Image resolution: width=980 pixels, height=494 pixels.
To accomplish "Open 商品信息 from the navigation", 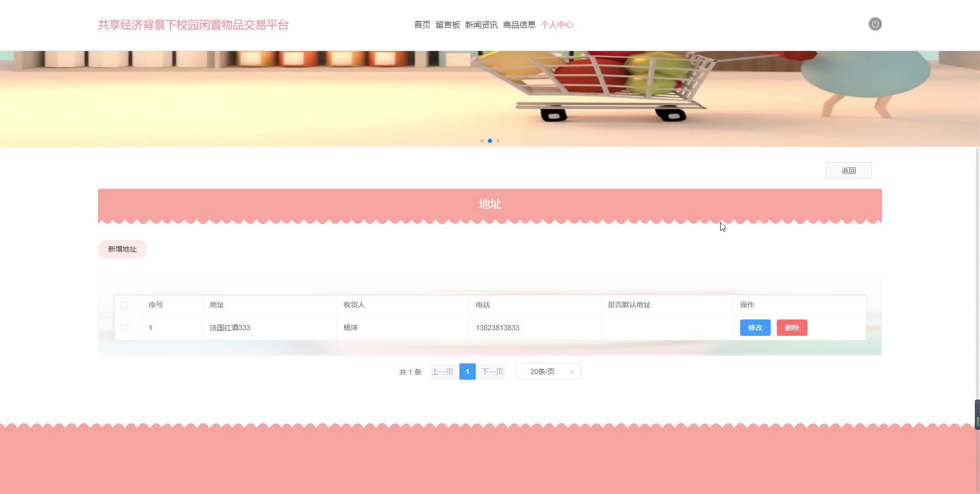I will (x=519, y=24).
